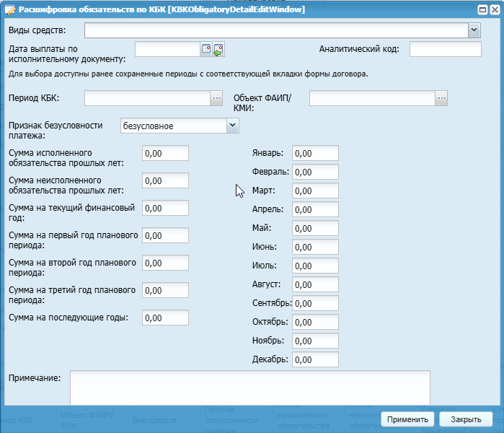The image size is (504, 433).
Task: Close the dialog with the X icon
Action: [x=494, y=9]
